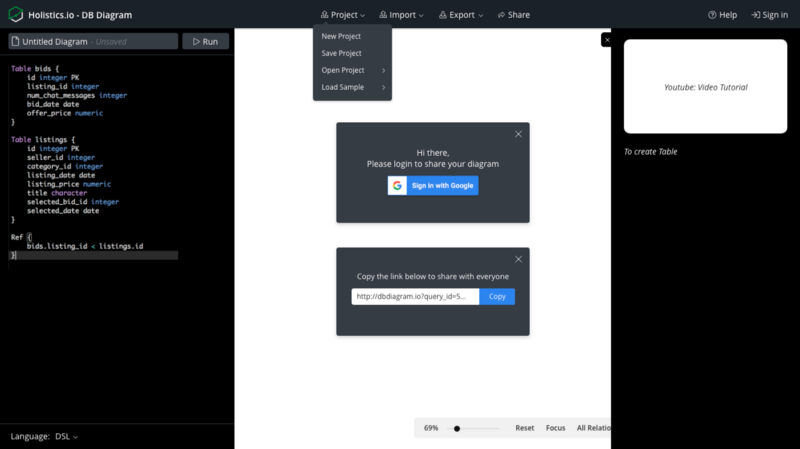The height and width of the screenshot is (449, 800).
Task: Expand the Import dropdown
Action: [402, 15]
